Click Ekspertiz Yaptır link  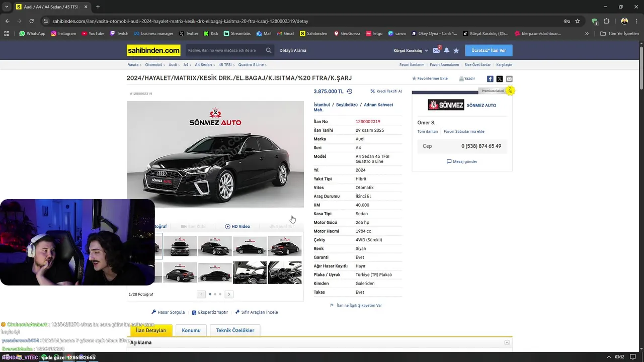pyautogui.click(x=210, y=312)
